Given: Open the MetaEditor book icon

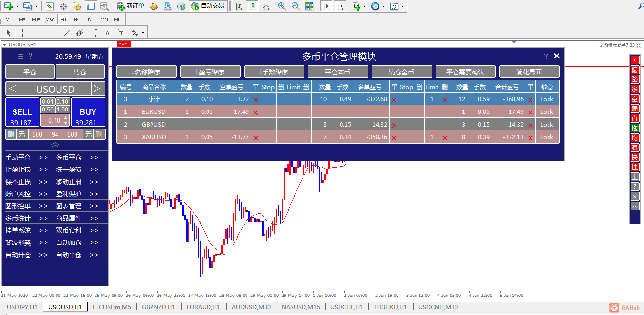Looking at the screenshot, I should [154, 6].
